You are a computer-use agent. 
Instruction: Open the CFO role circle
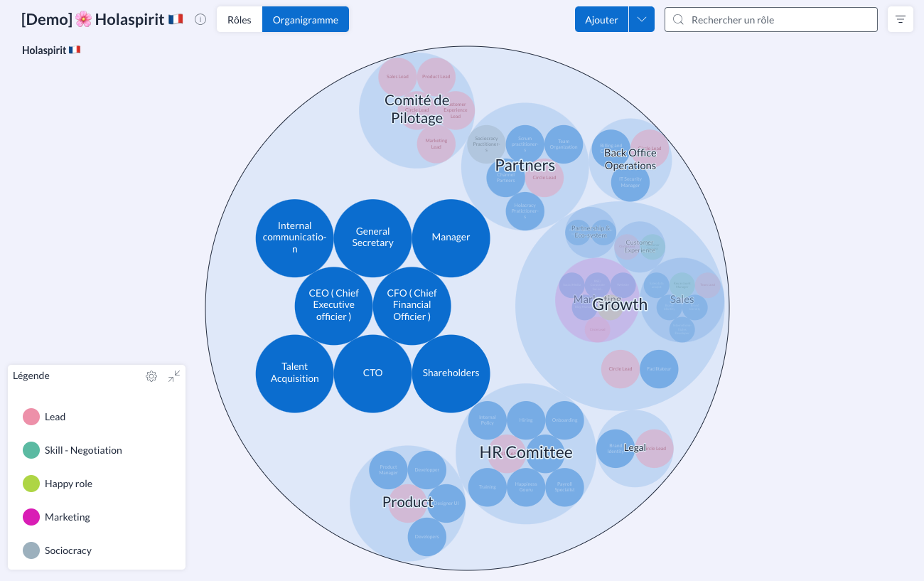pyautogui.click(x=412, y=306)
